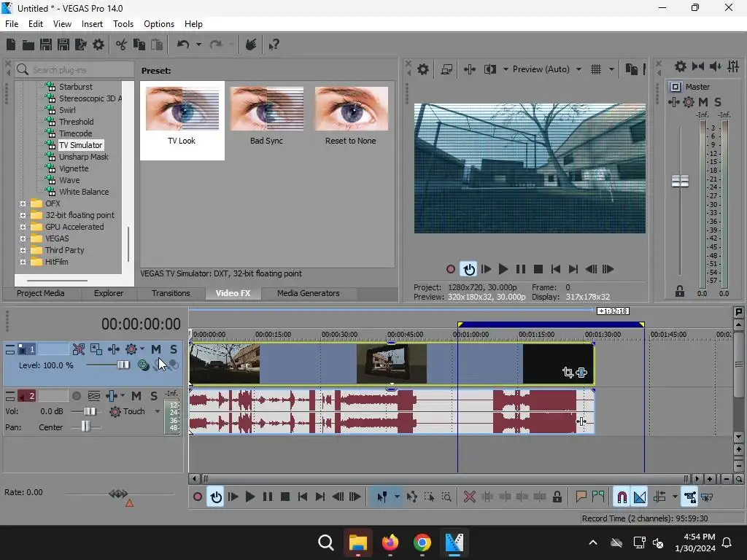Select the Zoom Edit tool

tap(446, 497)
